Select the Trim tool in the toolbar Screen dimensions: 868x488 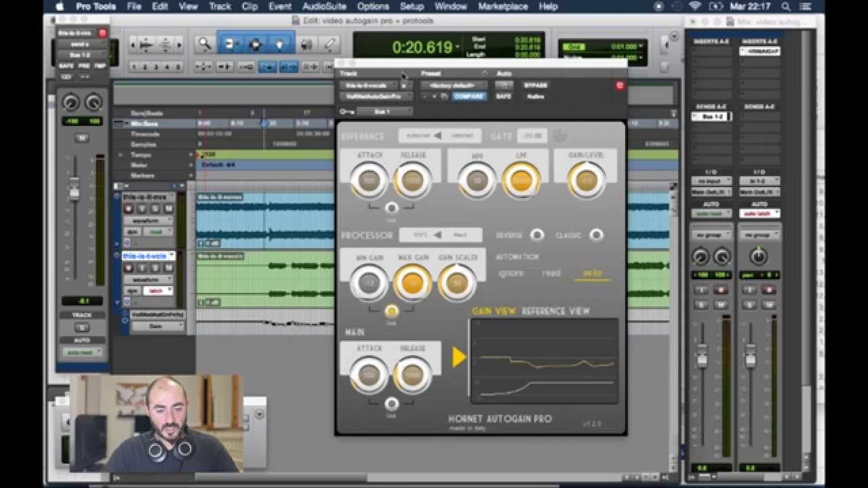[x=229, y=45]
